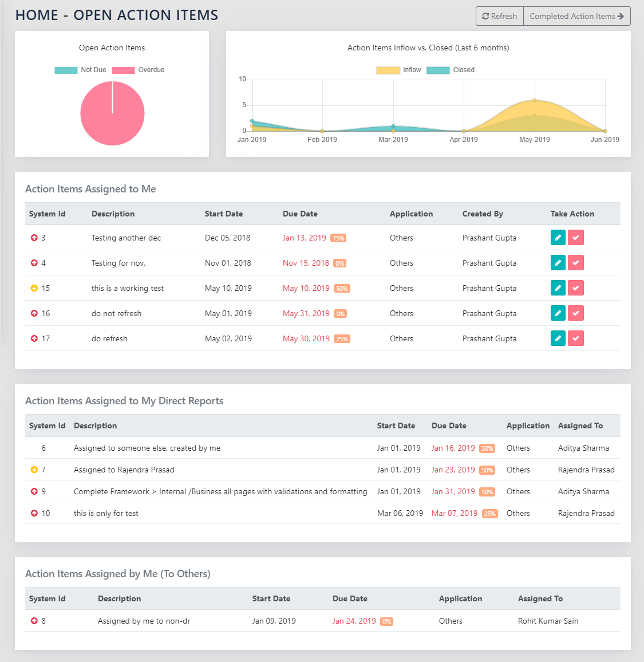Select row 'Assigned to Rajendra Prasad'
Viewport: 644px width, 662px height.
[124, 470]
